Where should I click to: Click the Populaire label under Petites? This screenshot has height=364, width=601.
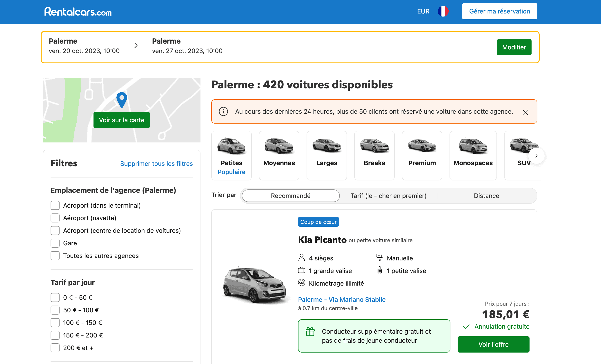231,172
